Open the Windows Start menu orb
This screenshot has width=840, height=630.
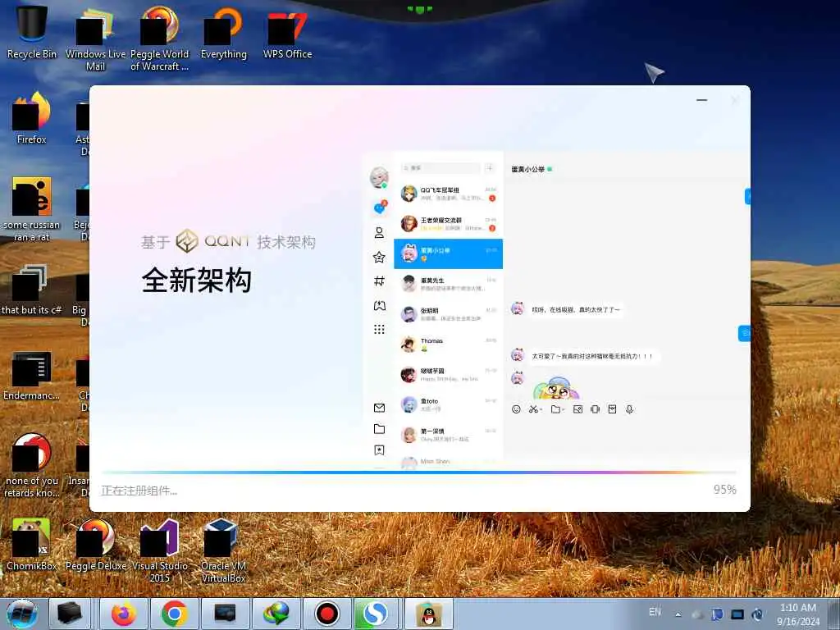click(22, 614)
